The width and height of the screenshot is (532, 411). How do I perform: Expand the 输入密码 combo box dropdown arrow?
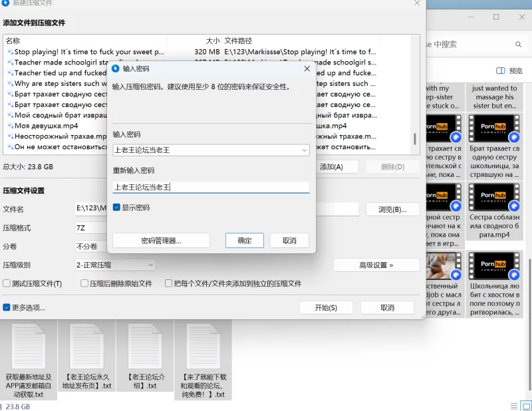(x=303, y=150)
